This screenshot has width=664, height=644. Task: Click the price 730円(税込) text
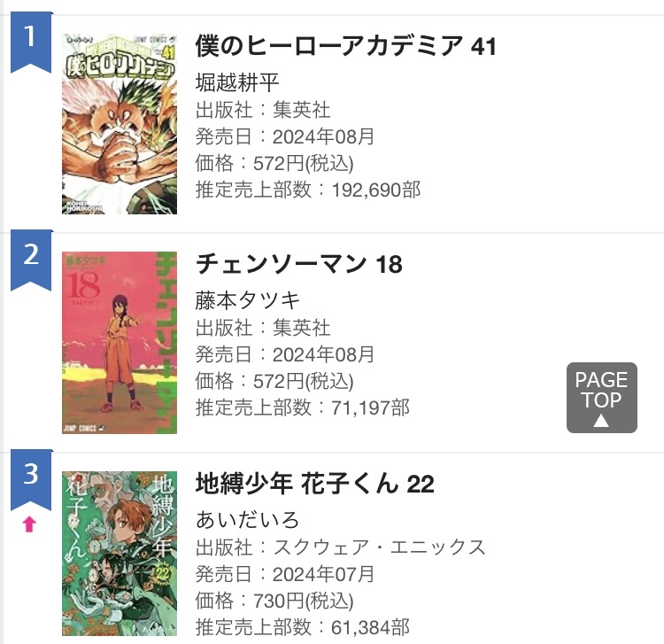pos(297,601)
